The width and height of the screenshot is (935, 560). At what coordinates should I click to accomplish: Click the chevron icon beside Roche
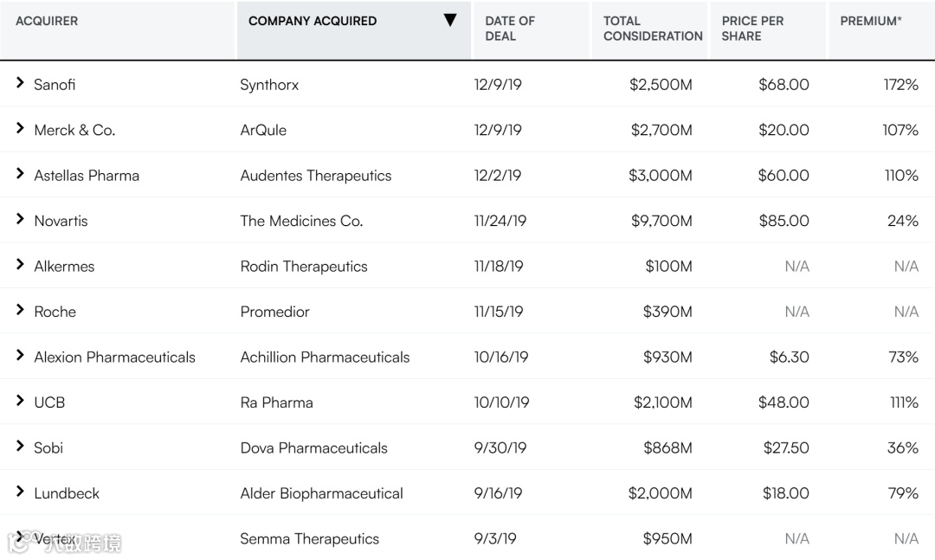(20, 311)
